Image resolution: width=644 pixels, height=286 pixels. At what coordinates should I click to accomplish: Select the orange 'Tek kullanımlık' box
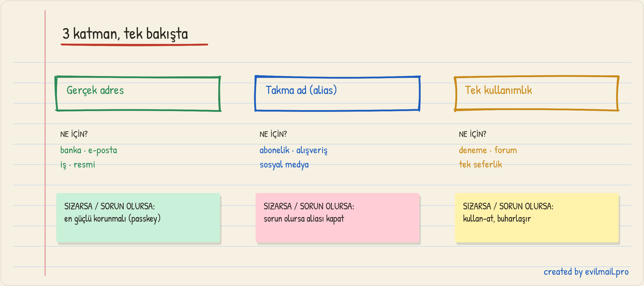[537, 93]
